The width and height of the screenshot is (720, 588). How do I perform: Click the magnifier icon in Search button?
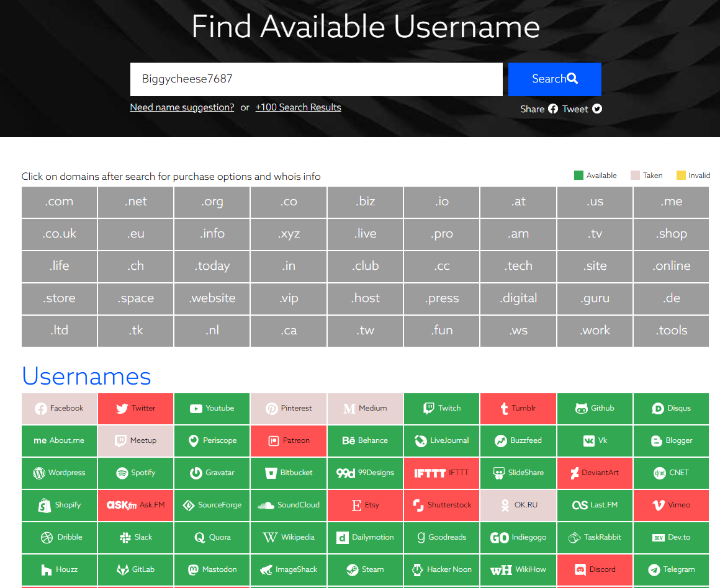[x=572, y=79]
